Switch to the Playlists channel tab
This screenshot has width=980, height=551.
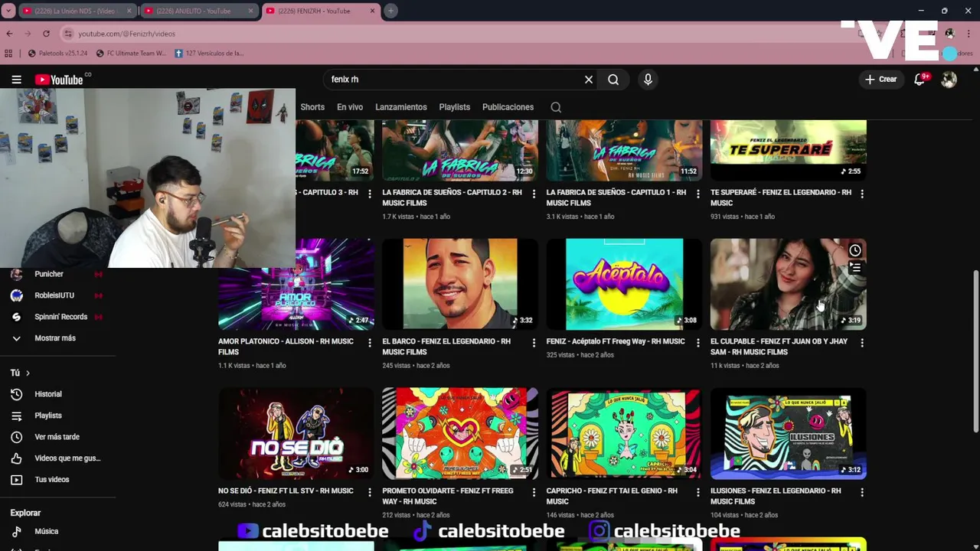tap(455, 107)
